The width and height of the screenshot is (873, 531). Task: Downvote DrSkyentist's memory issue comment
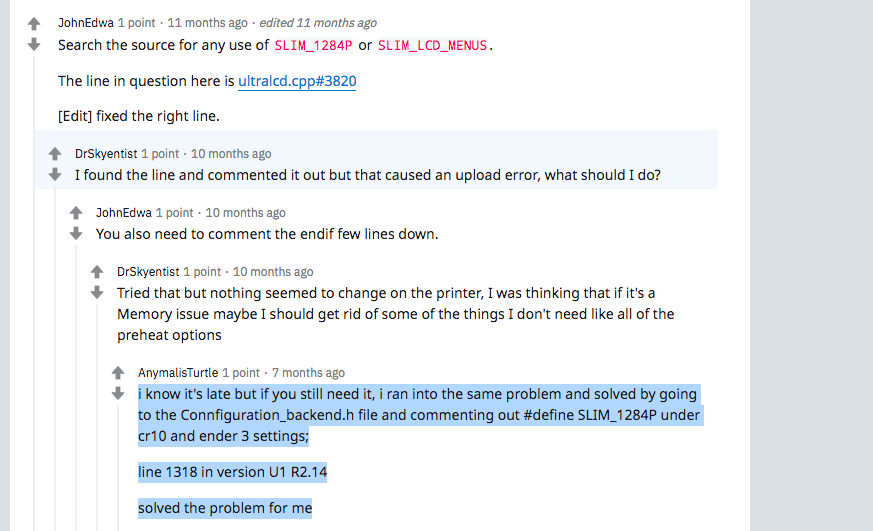97,292
